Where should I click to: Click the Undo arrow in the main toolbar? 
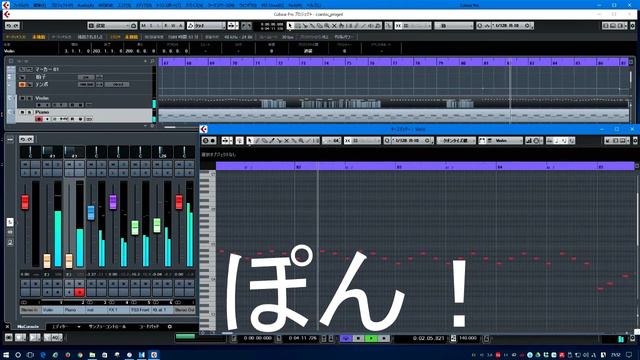pyautogui.click(x=9, y=26)
